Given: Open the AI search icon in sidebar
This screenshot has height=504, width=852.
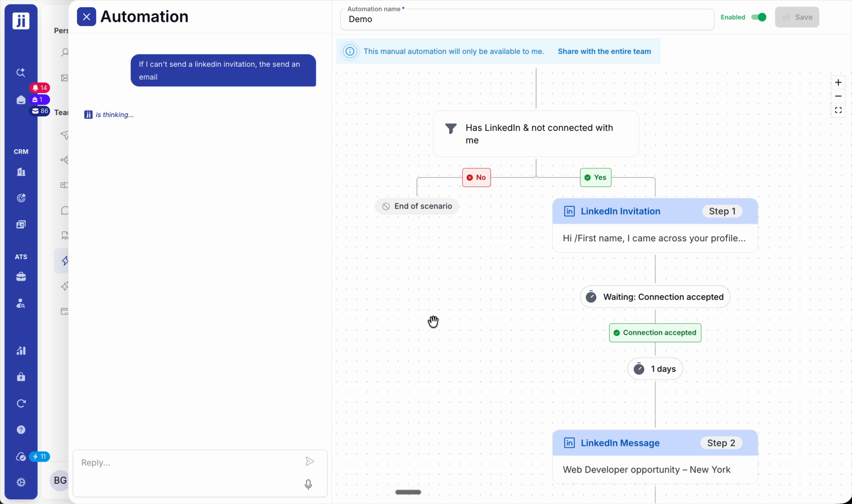Looking at the screenshot, I should point(21,72).
